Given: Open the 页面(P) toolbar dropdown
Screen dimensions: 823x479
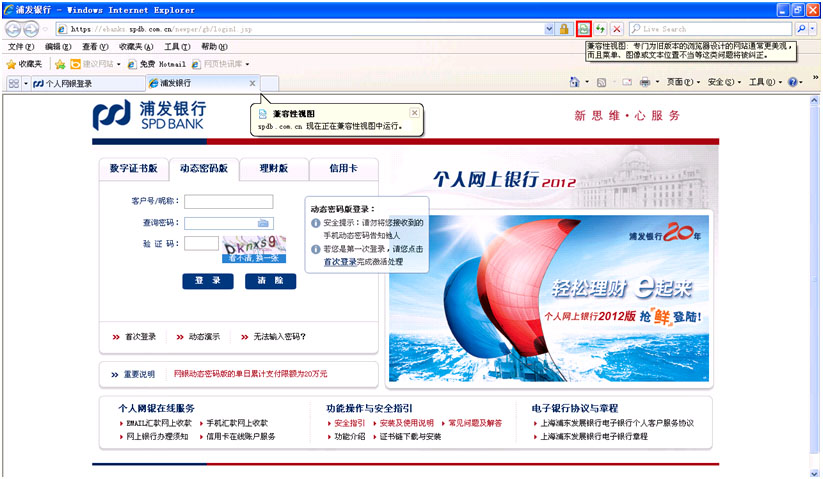Looking at the screenshot, I should [679, 82].
